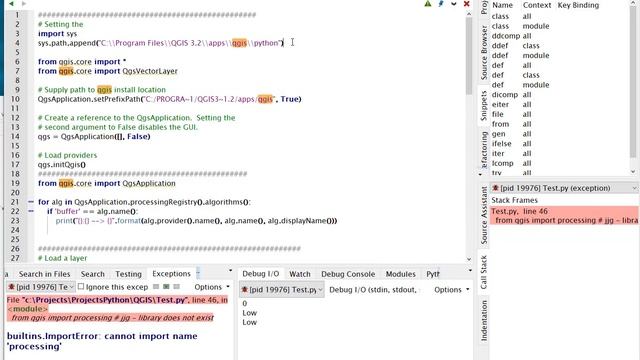This screenshot has width=640, height=360.
Task: Open Debug I/O stdin stdout selector
Action: [x=375, y=289]
